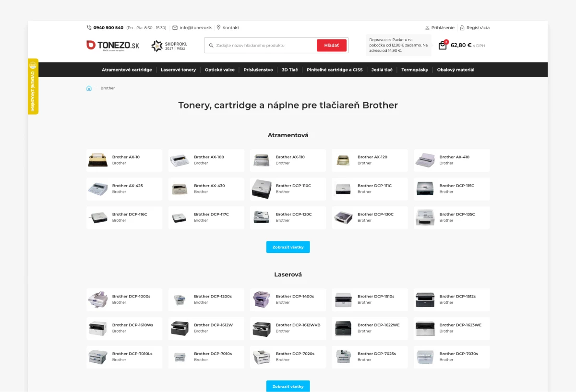Click the Brother AX-100 printer thumbnail
Screen dimensions: 576x392
180,160
